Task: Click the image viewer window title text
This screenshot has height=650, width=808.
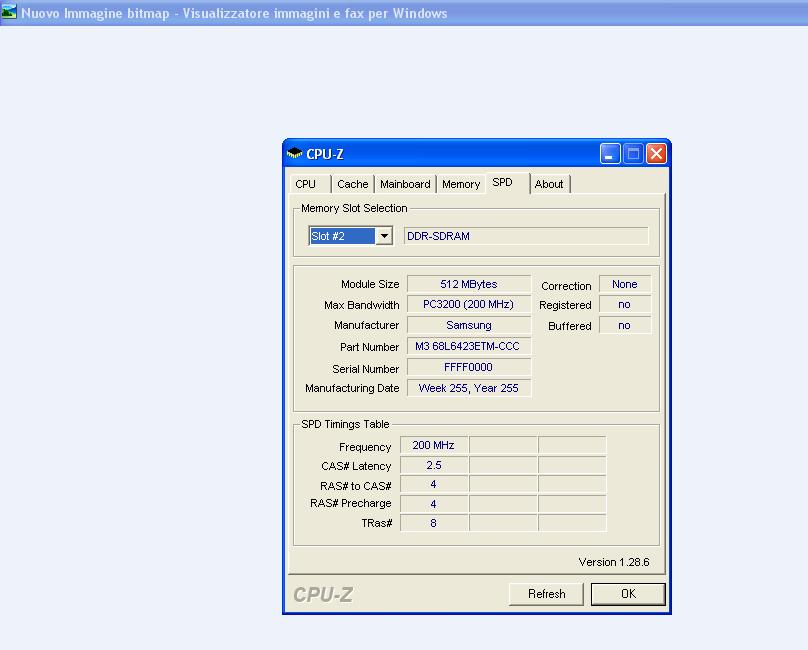Action: pyautogui.click(x=234, y=13)
